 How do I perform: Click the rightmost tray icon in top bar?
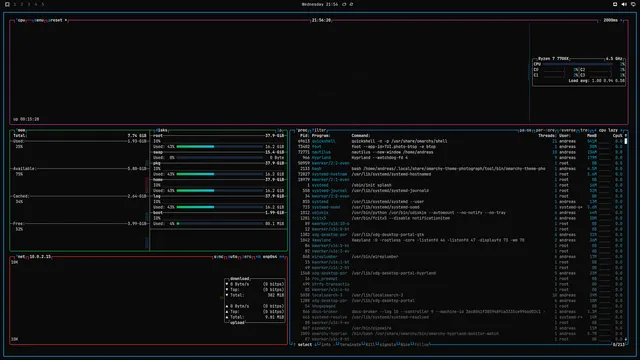(x=633, y=4)
